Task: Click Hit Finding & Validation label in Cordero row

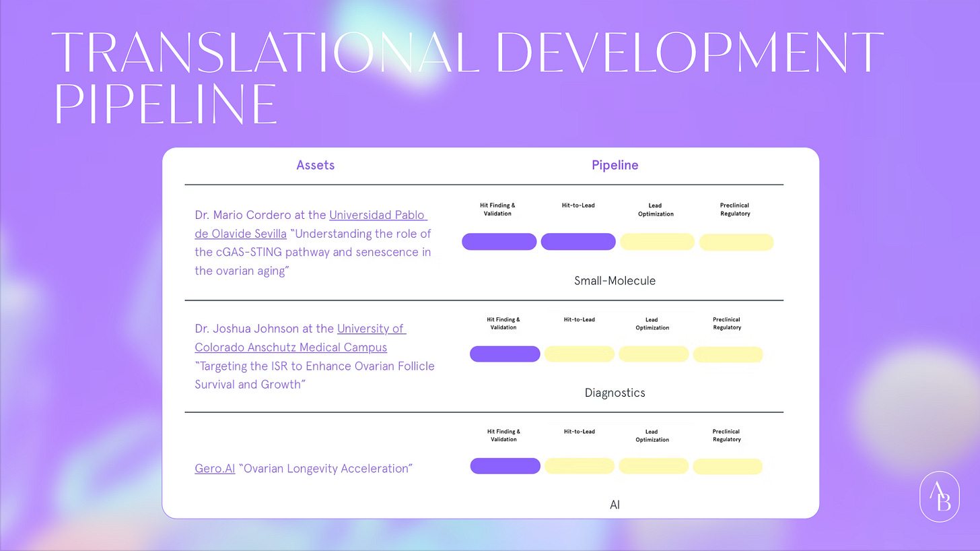Action: click(x=497, y=209)
